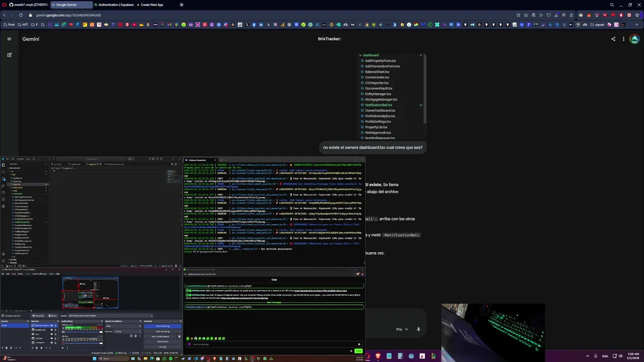This screenshot has width=644, height=362.
Task: Adjust Mic/Aux volume slider in OBS
Action: (x=84, y=343)
